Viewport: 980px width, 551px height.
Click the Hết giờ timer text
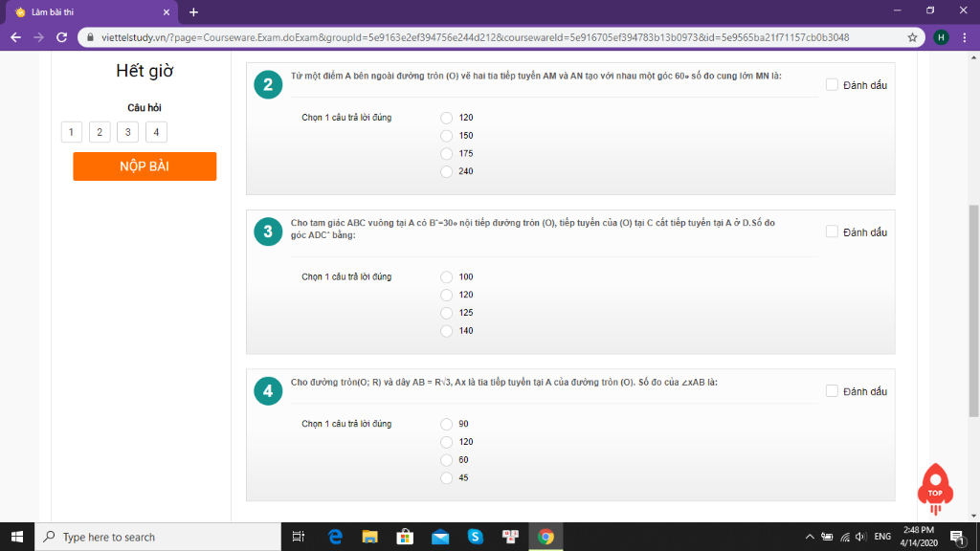tap(145, 71)
